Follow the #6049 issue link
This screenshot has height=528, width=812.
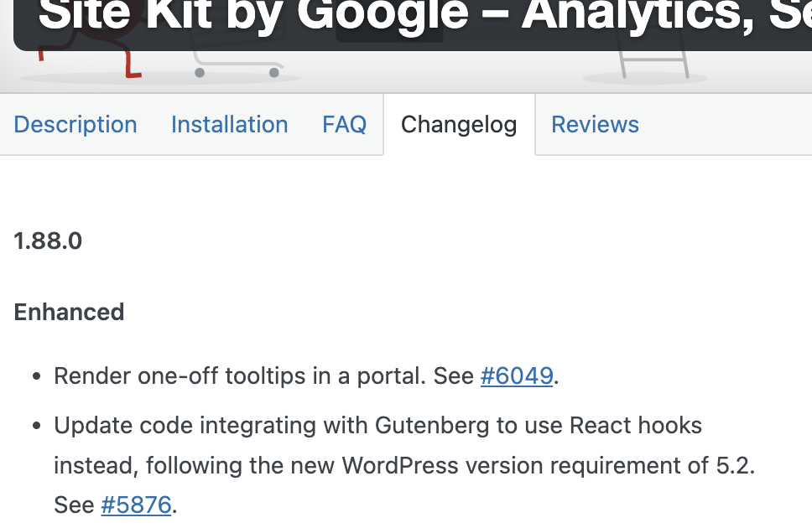[x=517, y=375]
